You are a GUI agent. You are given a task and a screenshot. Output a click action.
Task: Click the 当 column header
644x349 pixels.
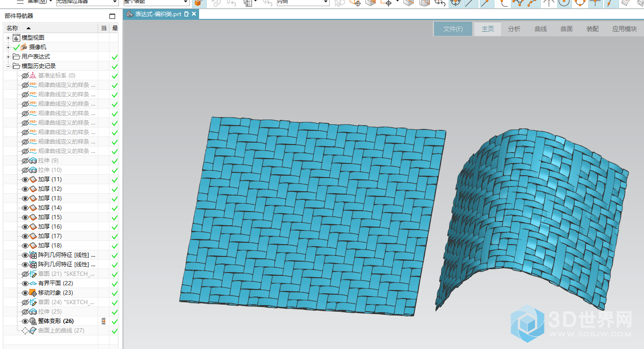(104, 28)
